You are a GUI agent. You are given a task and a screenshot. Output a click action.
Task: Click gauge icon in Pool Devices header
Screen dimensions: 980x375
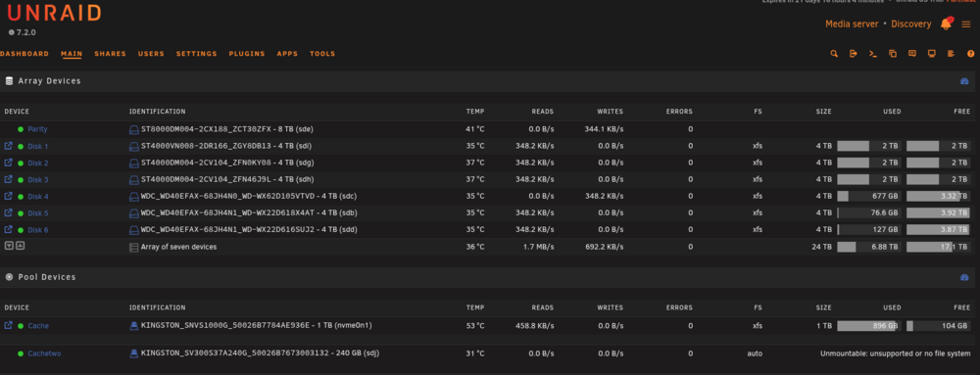963,277
